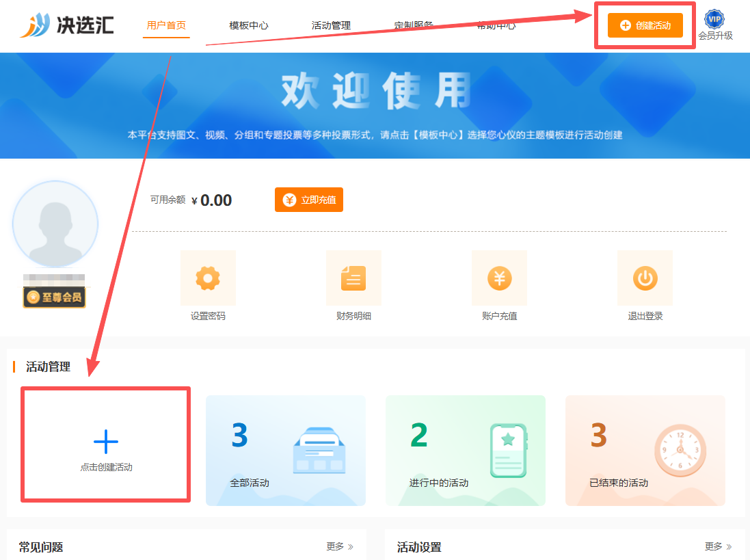Click the orange 创建活动 button

pos(645,25)
